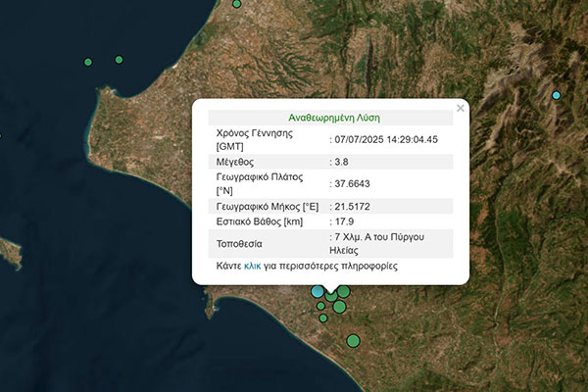Select the southernmost green earthquake marker
This screenshot has width=588, height=392.
click(353, 340)
